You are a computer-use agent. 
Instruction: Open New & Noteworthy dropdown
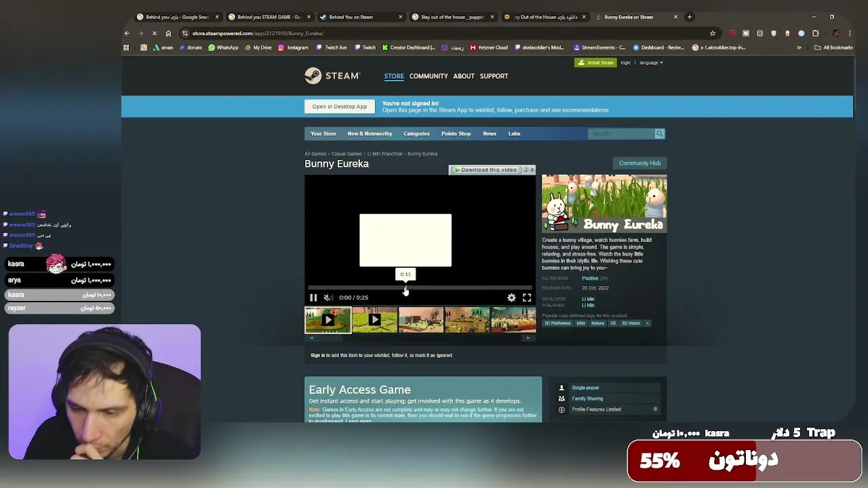coord(370,134)
